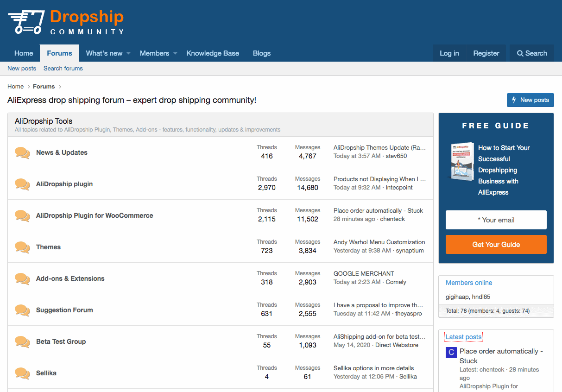The width and height of the screenshot is (562, 392).
Task: Open the Members online heading link
Action: pos(469,283)
